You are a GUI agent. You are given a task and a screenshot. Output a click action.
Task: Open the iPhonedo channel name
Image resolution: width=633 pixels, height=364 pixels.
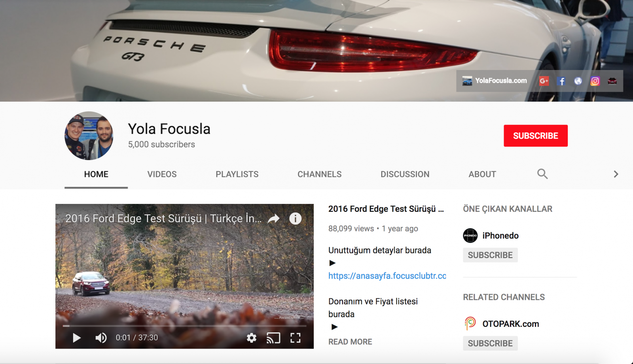click(x=500, y=236)
